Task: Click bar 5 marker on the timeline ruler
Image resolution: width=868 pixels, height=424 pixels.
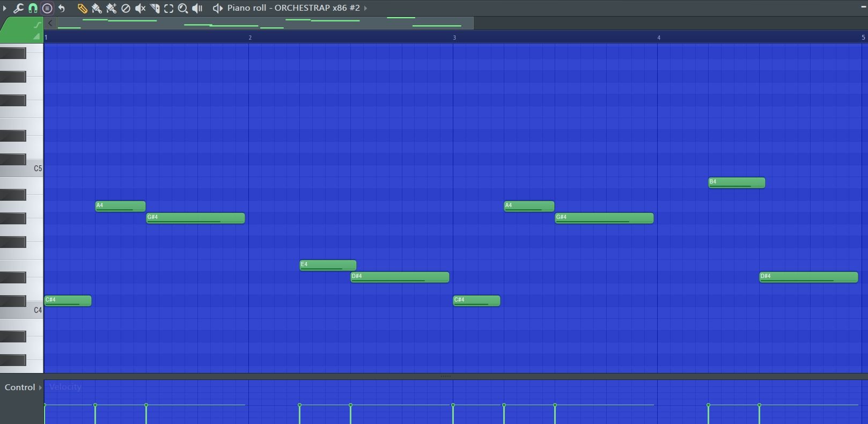Action: pyautogui.click(x=863, y=38)
